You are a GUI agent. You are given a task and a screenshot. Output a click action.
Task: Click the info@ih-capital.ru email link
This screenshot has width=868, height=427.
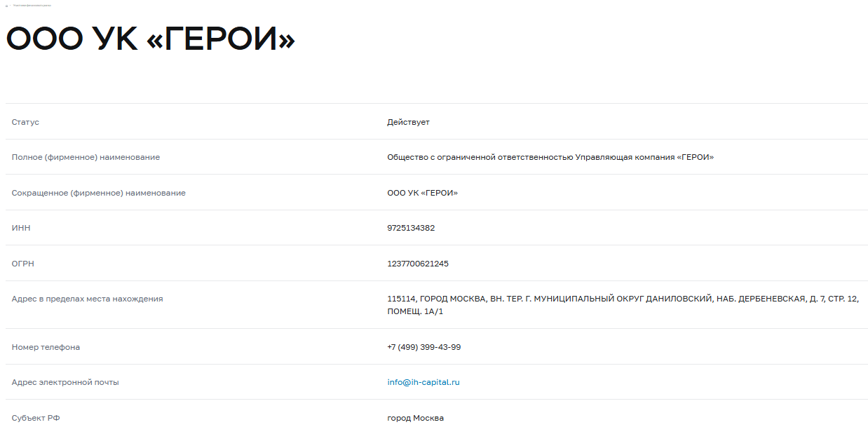[423, 382]
